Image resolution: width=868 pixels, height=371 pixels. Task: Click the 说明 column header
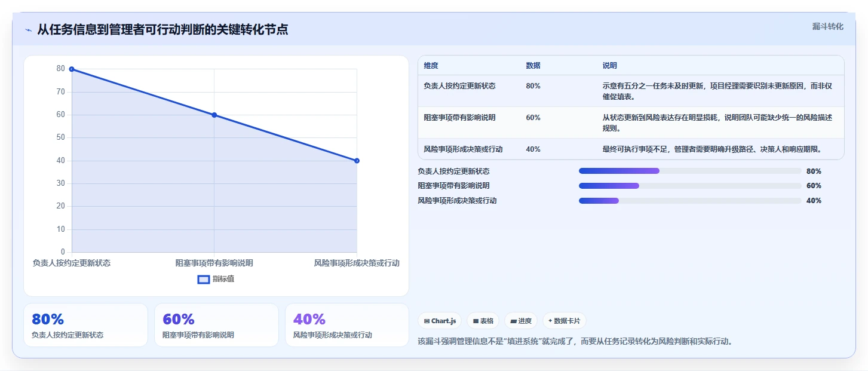point(610,65)
